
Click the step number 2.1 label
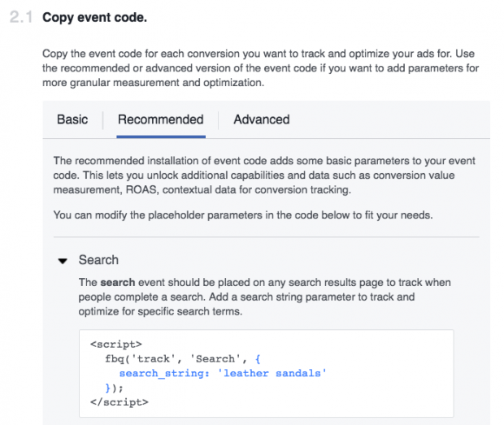(x=21, y=17)
